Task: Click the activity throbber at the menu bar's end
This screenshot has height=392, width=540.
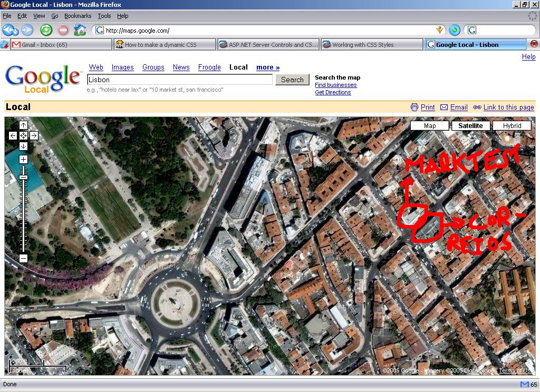Action: [x=533, y=16]
